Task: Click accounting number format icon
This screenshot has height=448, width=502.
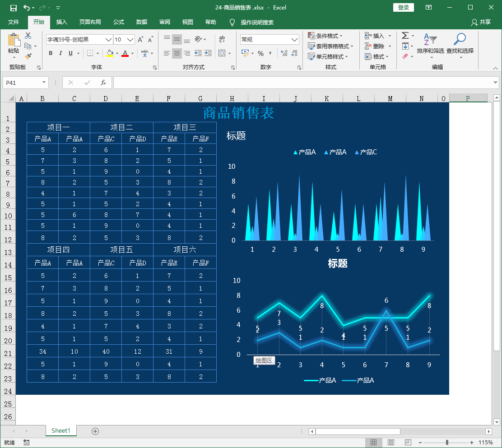Action: point(245,53)
